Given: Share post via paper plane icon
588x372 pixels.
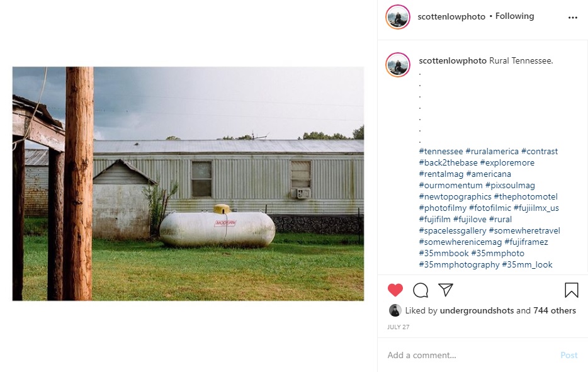Looking at the screenshot, I should (446, 290).
